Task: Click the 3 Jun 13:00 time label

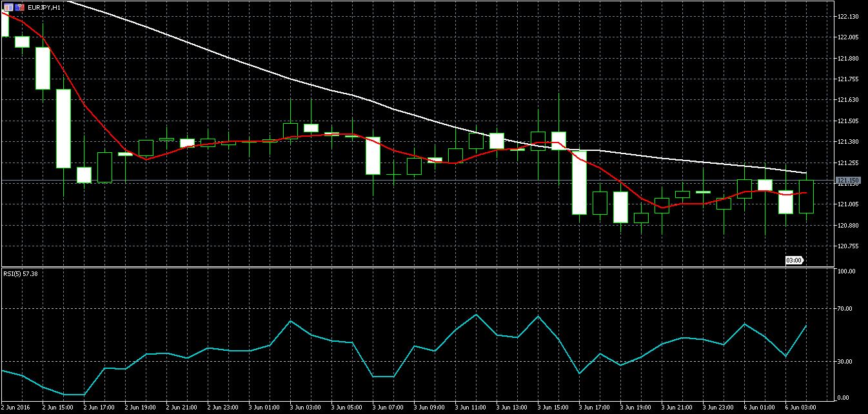Action: 509,408
